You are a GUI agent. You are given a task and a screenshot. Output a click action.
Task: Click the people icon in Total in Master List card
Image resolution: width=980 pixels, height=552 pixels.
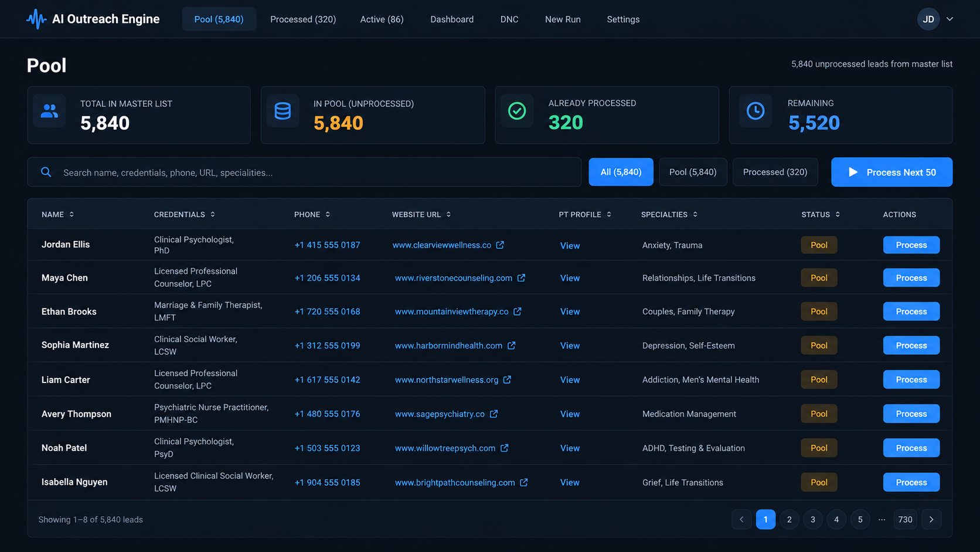[x=49, y=111]
